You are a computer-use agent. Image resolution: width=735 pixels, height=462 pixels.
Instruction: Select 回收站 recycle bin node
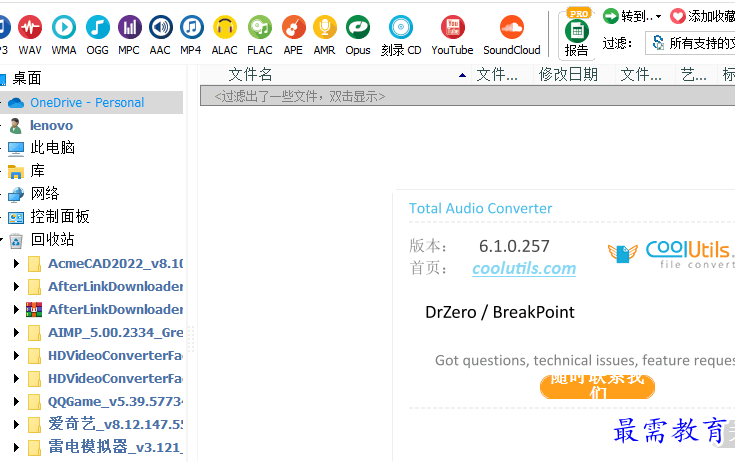pyautogui.click(x=52, y=239)
